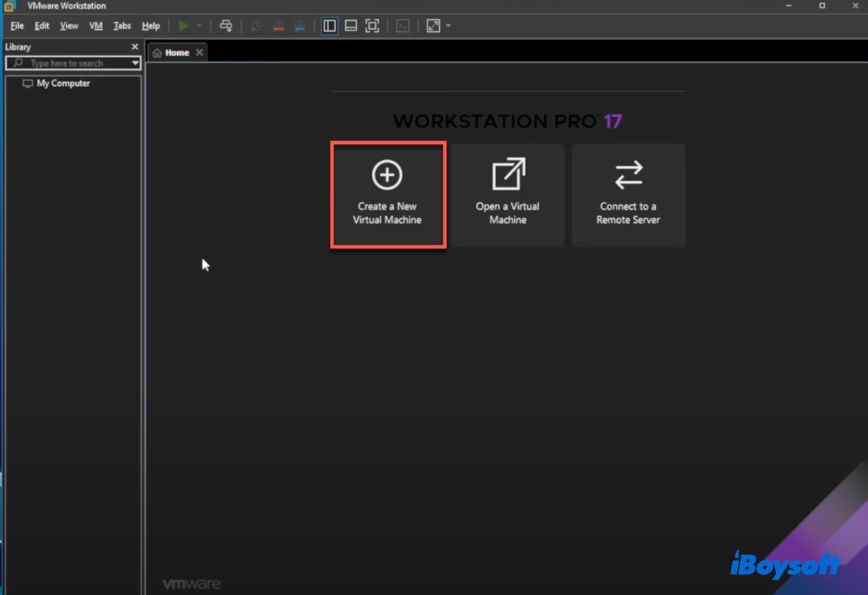The width and height of the screenshot is (868, 595).
Task: Click the revert to snapshot icon
Action: point(278,26)
